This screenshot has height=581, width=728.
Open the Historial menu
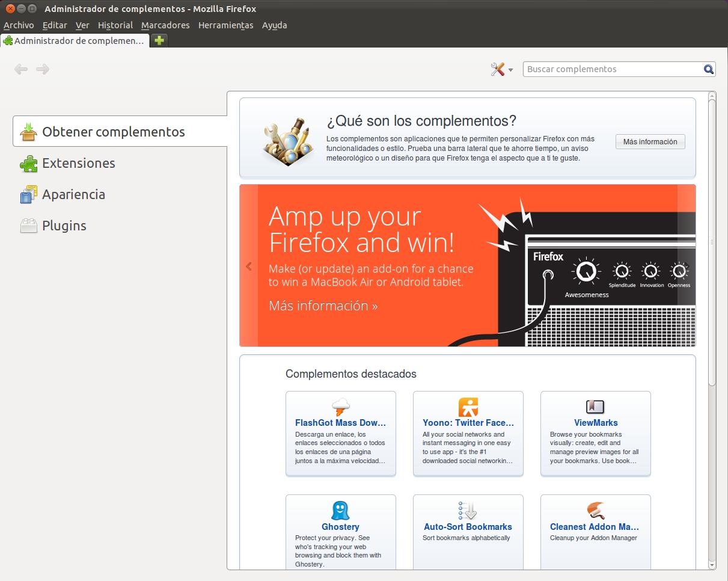click(115, 25)
